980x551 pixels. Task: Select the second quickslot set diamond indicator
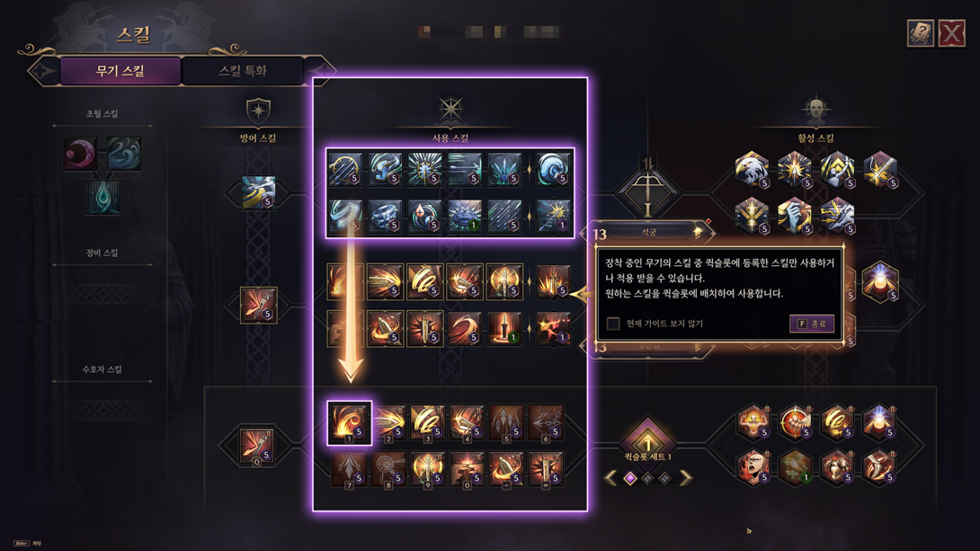tap(648, 478)
